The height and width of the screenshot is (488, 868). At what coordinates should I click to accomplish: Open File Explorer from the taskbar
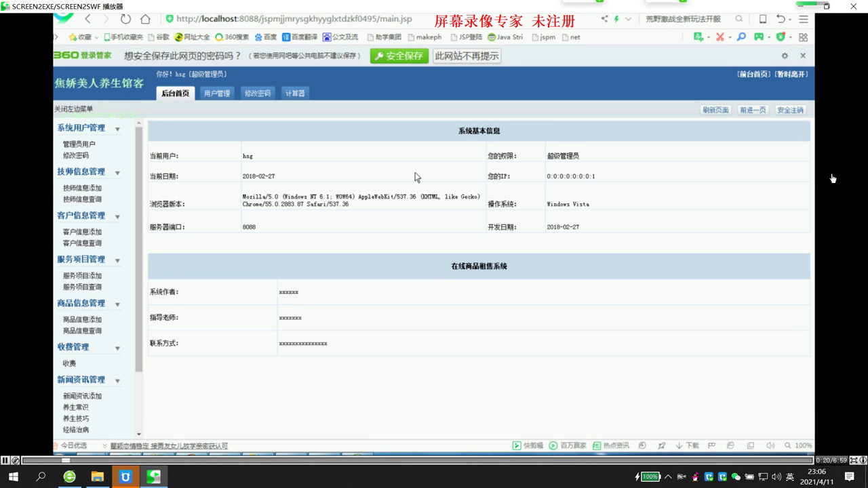pos(97,476)
